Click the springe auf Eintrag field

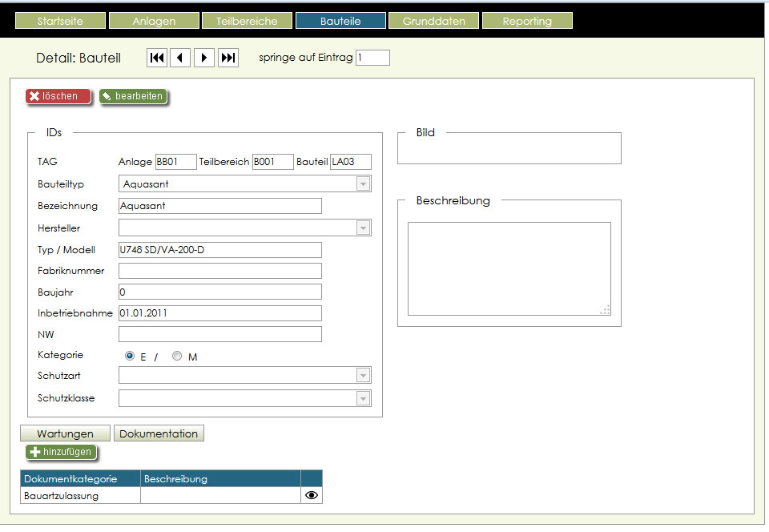coord(372,58)
